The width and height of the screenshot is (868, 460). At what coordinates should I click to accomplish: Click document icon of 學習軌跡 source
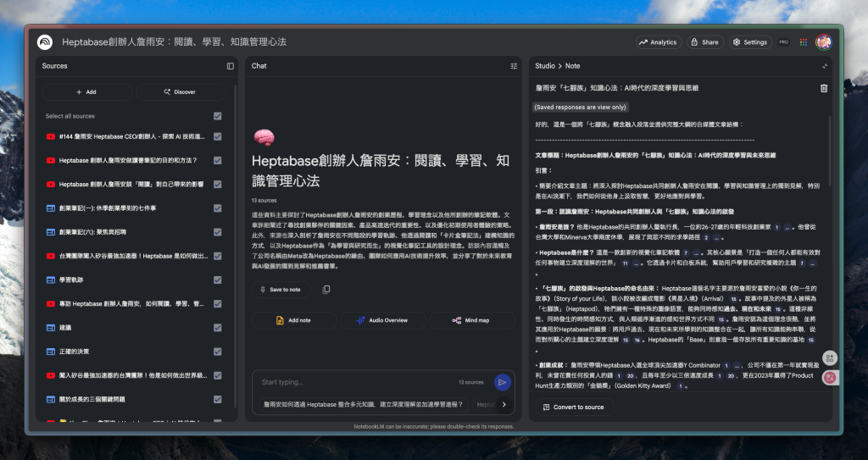(50, 280)
